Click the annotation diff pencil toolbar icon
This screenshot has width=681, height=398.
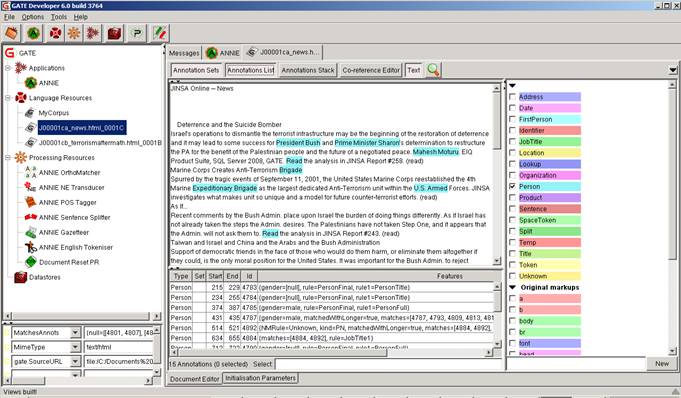[x=160, y=33]
